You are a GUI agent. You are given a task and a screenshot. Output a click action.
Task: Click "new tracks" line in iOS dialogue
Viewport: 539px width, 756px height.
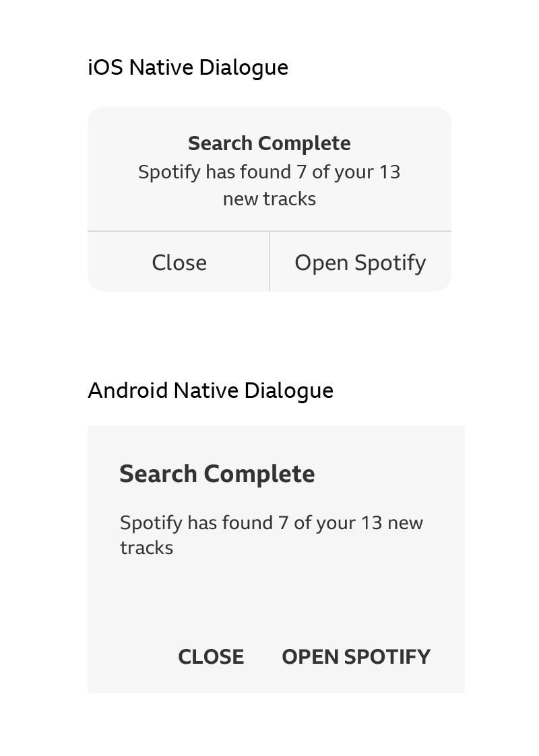coord(269,199)
